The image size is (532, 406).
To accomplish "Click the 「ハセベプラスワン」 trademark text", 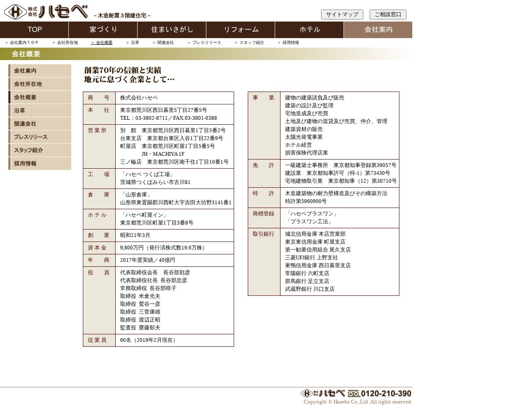I will 312,214.
